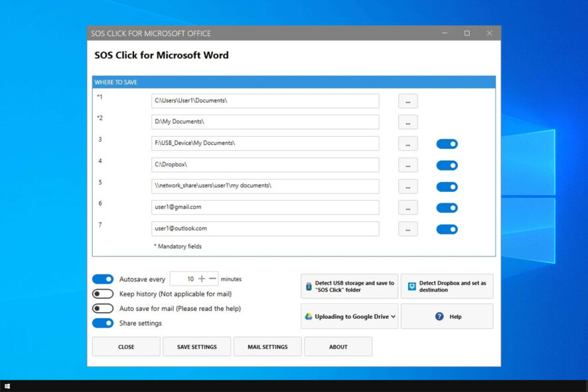
Task: Toggle the C:\Dropbox\ destination switch
Action: pos(447,165)
